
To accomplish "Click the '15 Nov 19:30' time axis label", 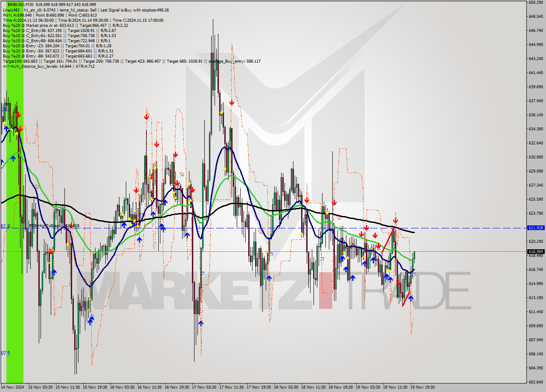I will [x=95, y=387].
